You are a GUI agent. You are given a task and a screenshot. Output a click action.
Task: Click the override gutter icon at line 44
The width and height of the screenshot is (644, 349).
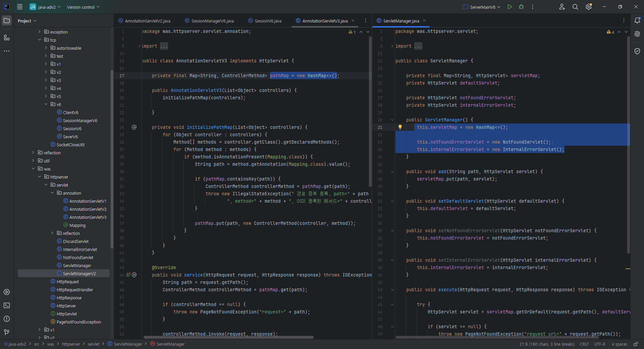(x=128, y=275)
